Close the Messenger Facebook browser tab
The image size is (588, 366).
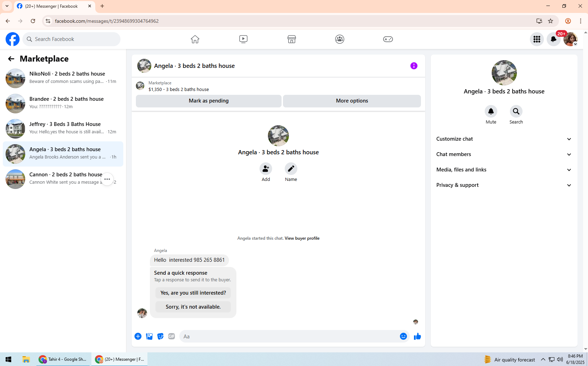pos(90,6)
